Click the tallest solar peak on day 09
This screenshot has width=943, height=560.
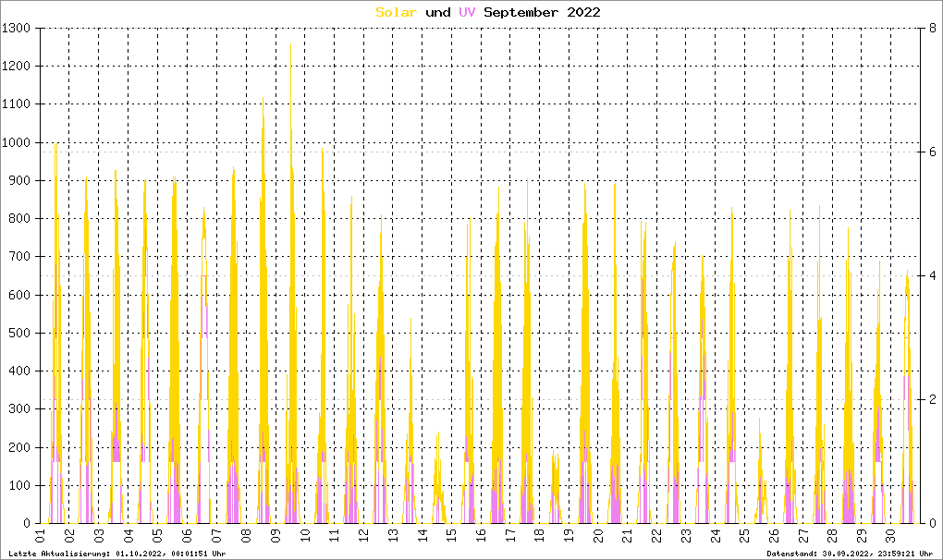point(291,46)
